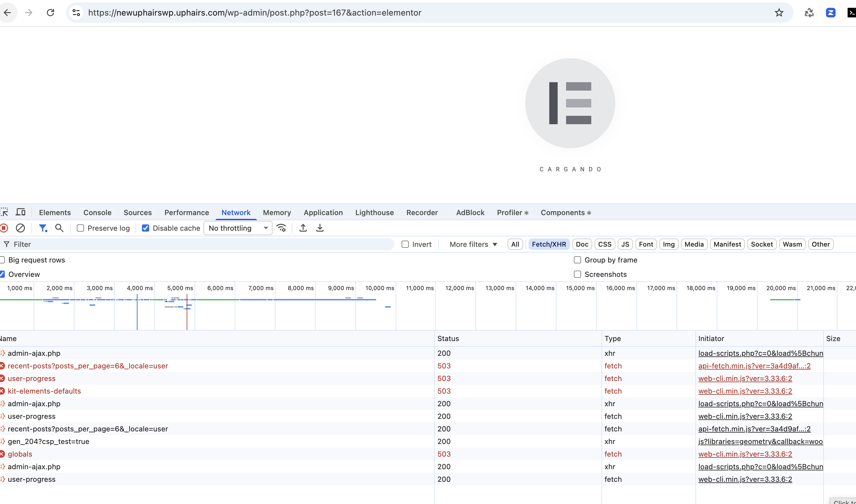Enable the Preserve log checkbox
Image resolution: width=856 pixels, height=504 pixels.
(80, 228)
